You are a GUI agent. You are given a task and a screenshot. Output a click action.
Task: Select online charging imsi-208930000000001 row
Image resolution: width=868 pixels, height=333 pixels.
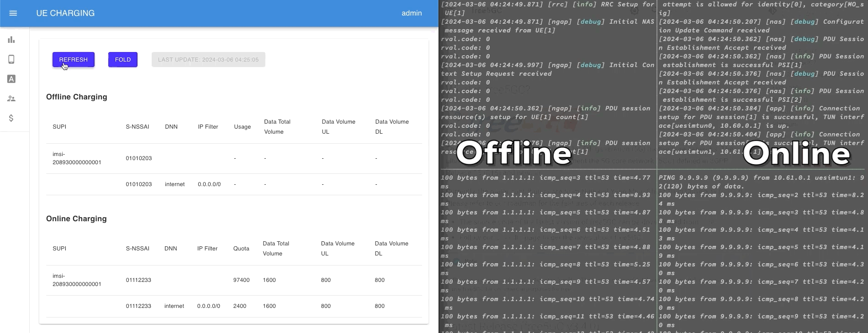(x=77, y=280)
